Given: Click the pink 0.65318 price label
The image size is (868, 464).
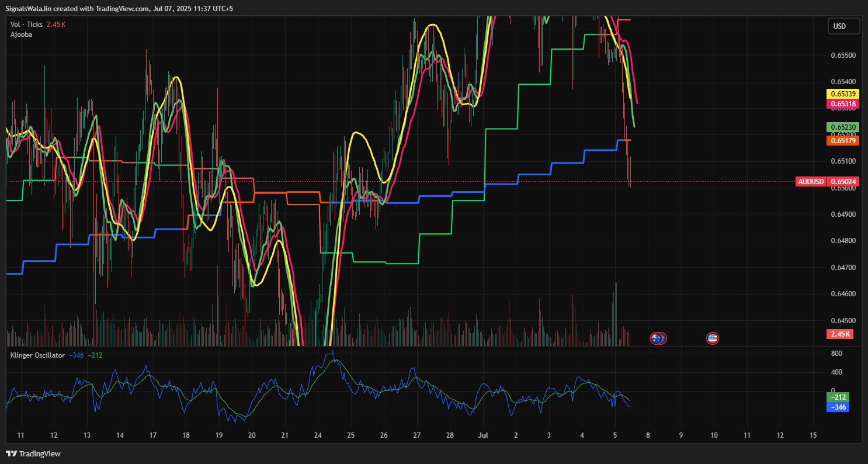Looking at the screenshot, I should 843,104.
